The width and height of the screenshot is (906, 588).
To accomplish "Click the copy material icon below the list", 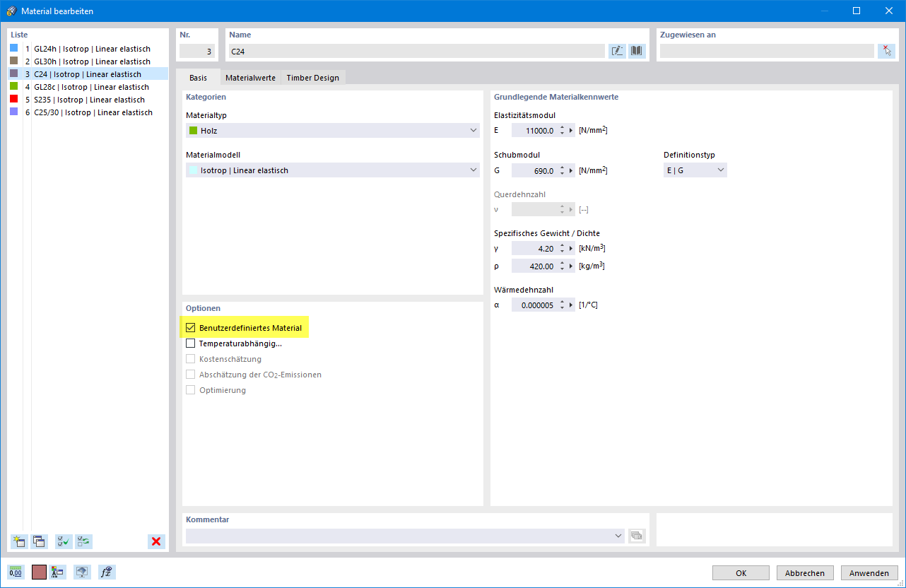I will 39,541.
